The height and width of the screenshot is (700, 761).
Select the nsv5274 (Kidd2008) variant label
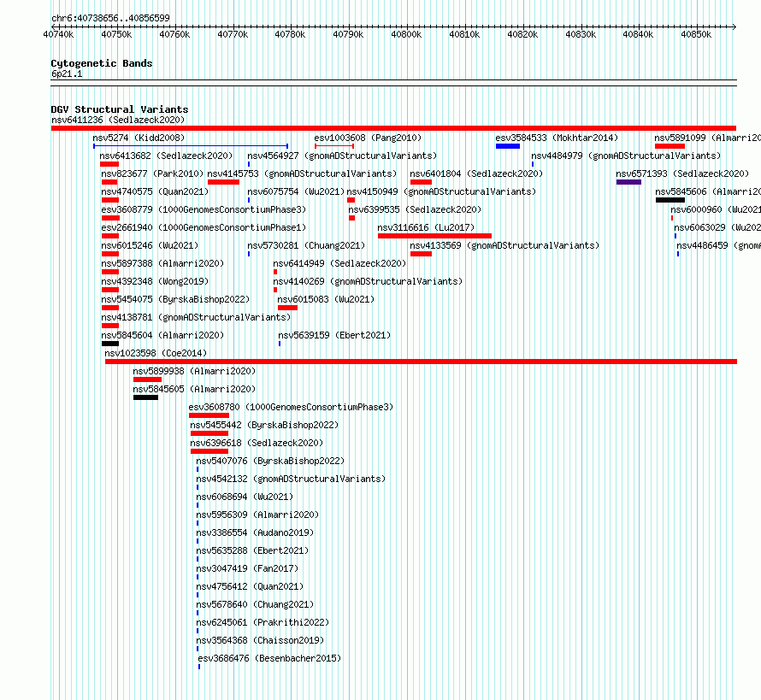click(139, 138)
